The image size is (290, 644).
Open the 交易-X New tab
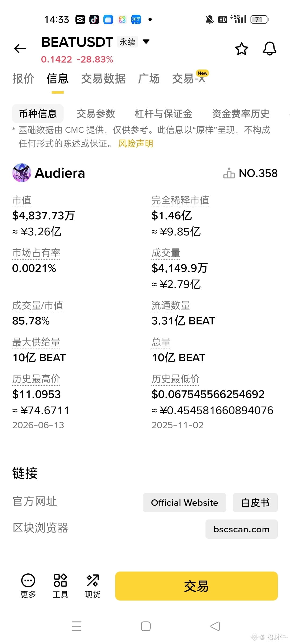pyautogui.click(x=190, y=78)
